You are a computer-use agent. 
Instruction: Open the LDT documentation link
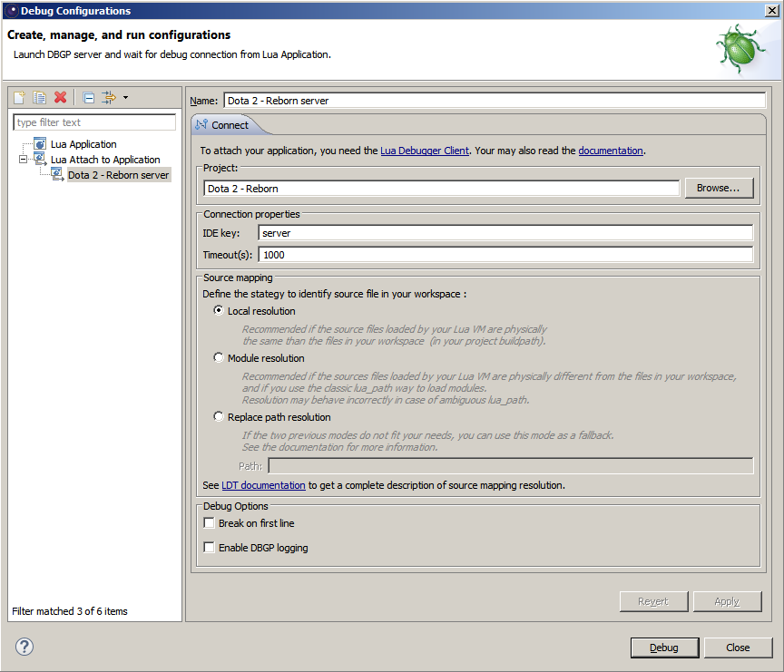coord(263,485)
